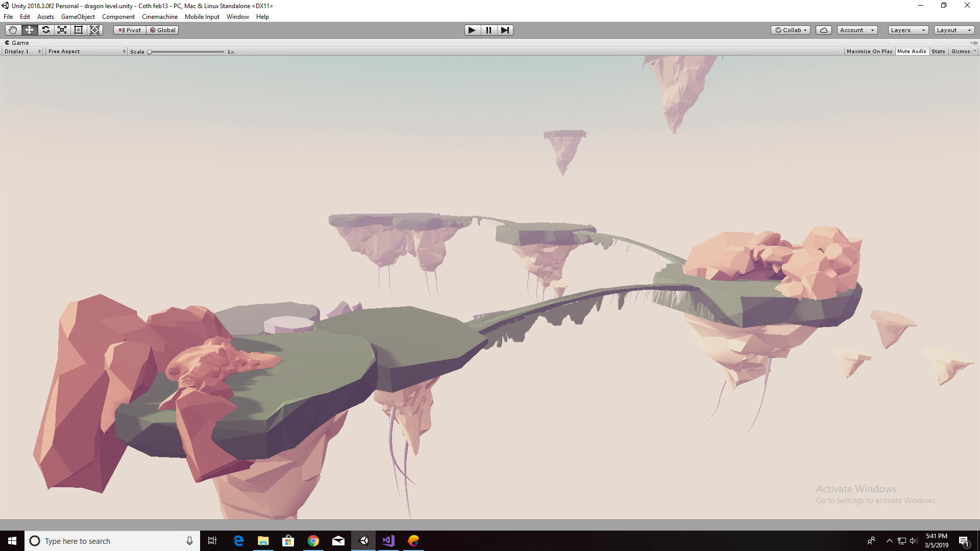The width and height of the screenshot is (980, 551).
Task: Click the Step frame button
Action: 505,30
